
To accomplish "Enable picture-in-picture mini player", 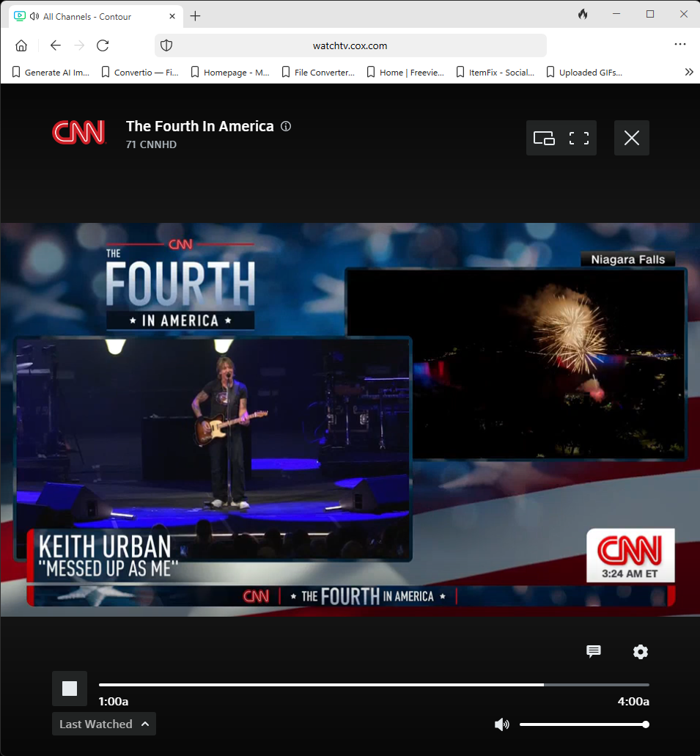I will [x=544, y=138].
